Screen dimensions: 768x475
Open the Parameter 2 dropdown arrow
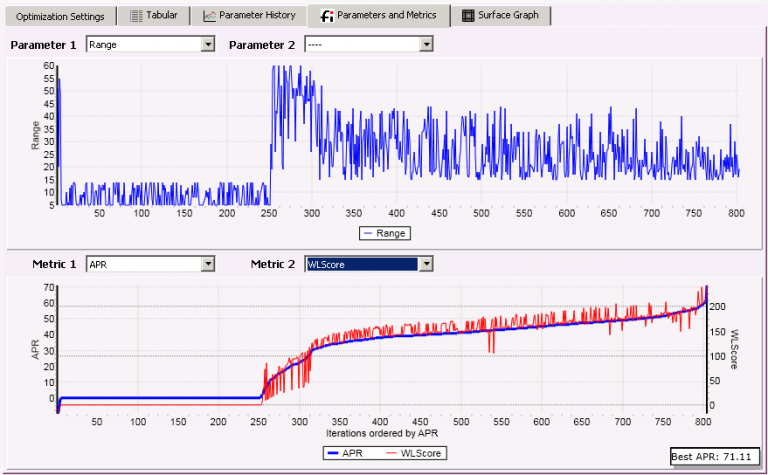[426, 45]
